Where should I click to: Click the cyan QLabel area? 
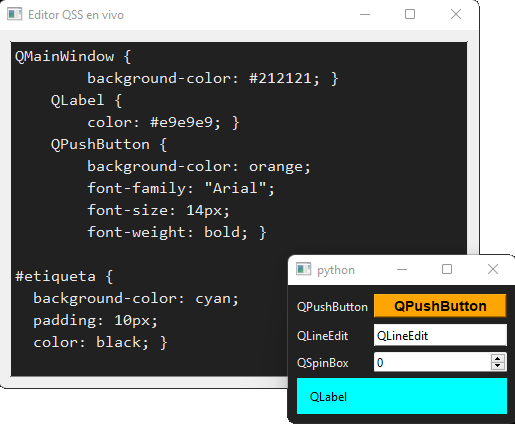402,396
